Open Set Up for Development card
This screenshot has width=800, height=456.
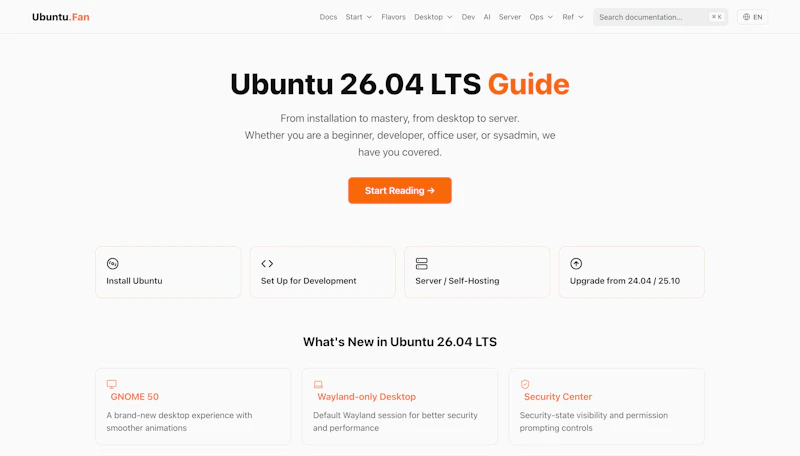pos(322,272)
